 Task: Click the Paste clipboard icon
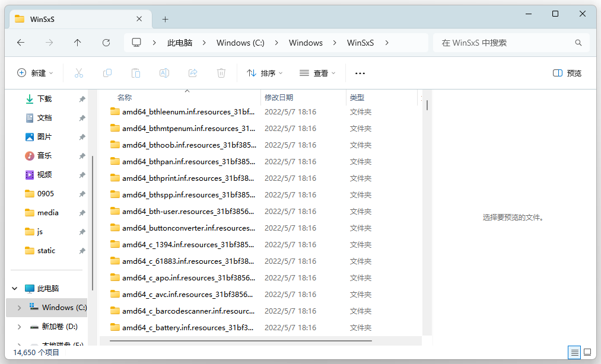pyautogui.click(x=136, y=73)
